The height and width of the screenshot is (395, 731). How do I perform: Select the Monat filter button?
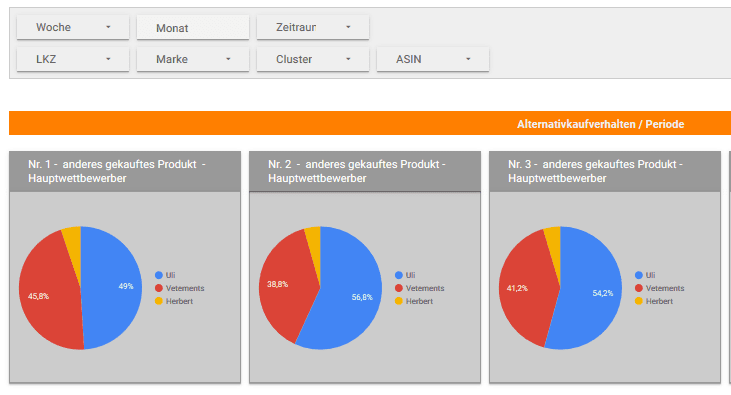(193, 28)
